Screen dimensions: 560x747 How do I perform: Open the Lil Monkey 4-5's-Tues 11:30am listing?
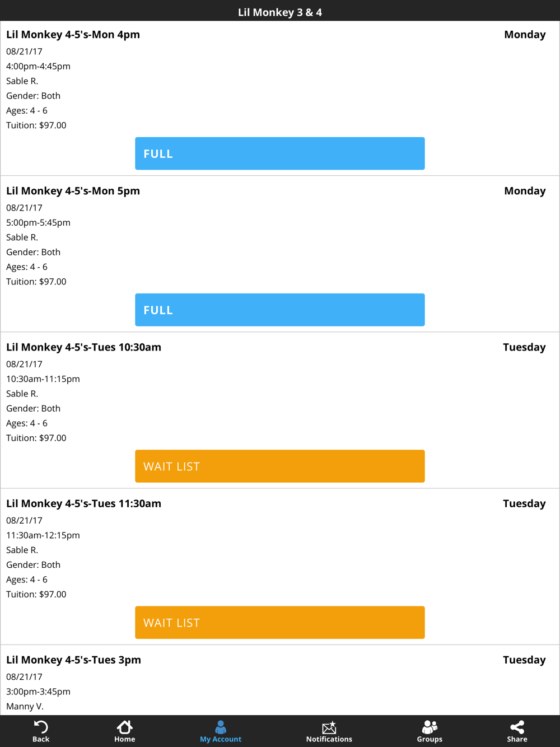click(x=83, y=503)
